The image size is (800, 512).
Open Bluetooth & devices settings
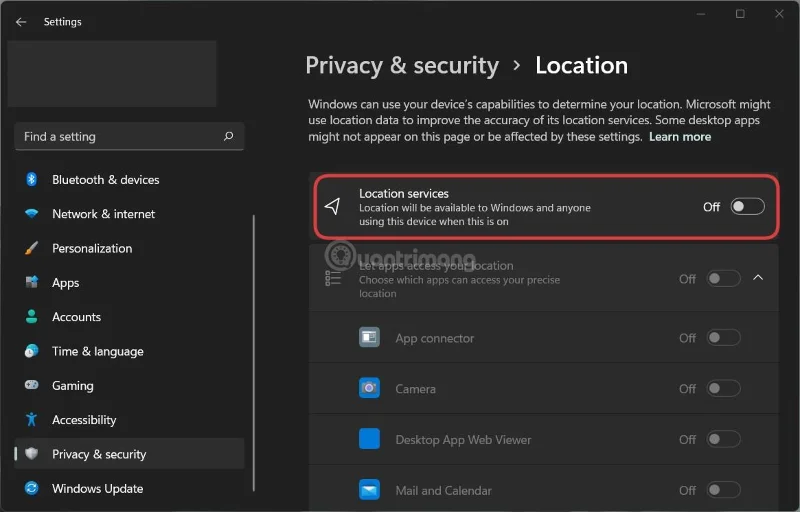click(x=129, y=180)
